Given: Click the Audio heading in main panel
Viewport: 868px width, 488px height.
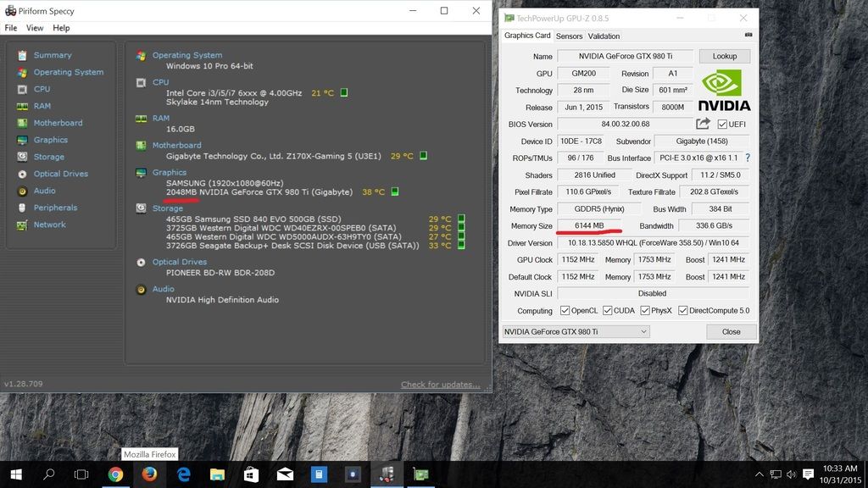Looking at the screenshot, I should [x=164, y=289].
